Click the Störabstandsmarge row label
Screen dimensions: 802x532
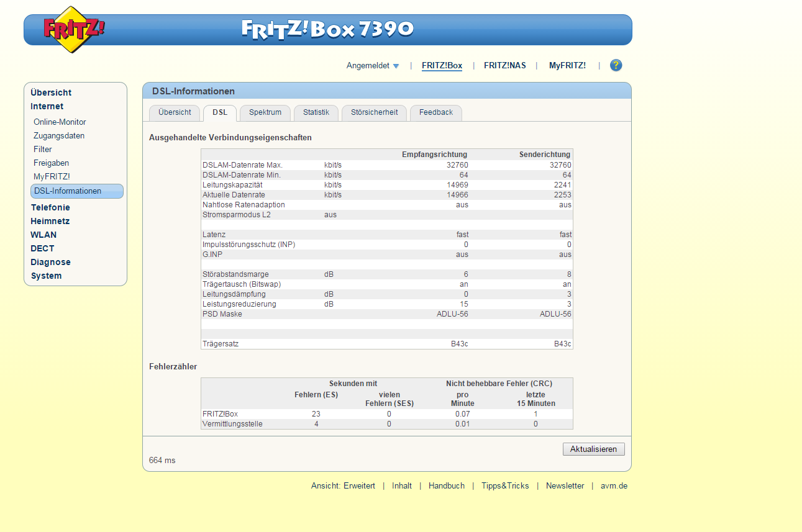[235, 274]
